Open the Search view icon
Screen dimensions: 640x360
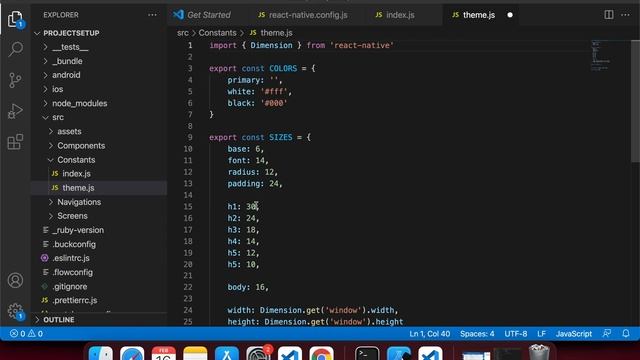15,49
